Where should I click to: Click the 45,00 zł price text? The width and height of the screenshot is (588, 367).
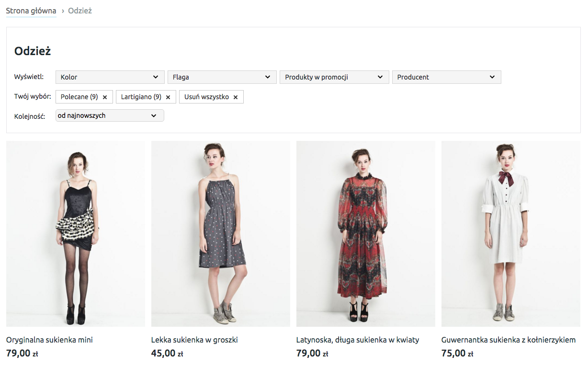(167, 354)
